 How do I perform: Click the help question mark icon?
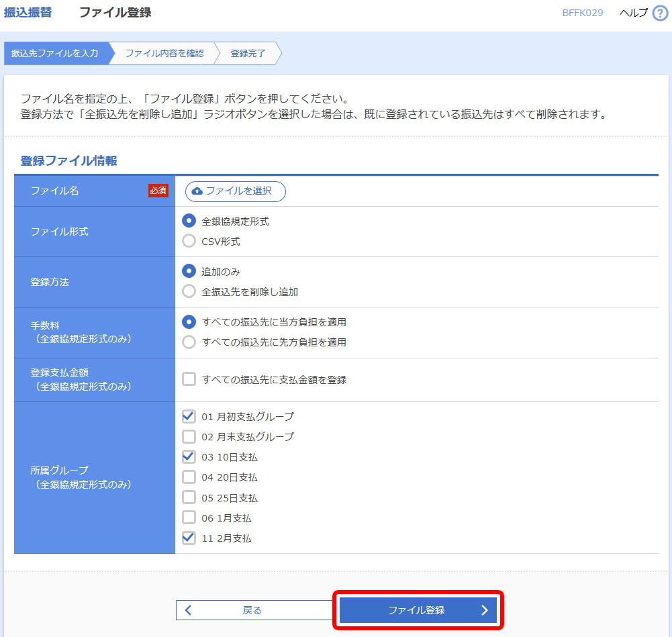[x=660, y=13]
